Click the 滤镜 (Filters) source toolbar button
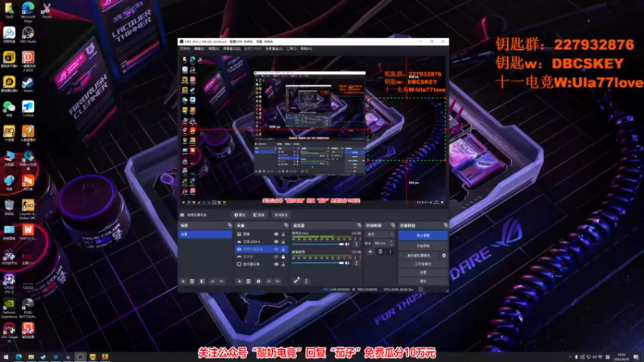 259,215
